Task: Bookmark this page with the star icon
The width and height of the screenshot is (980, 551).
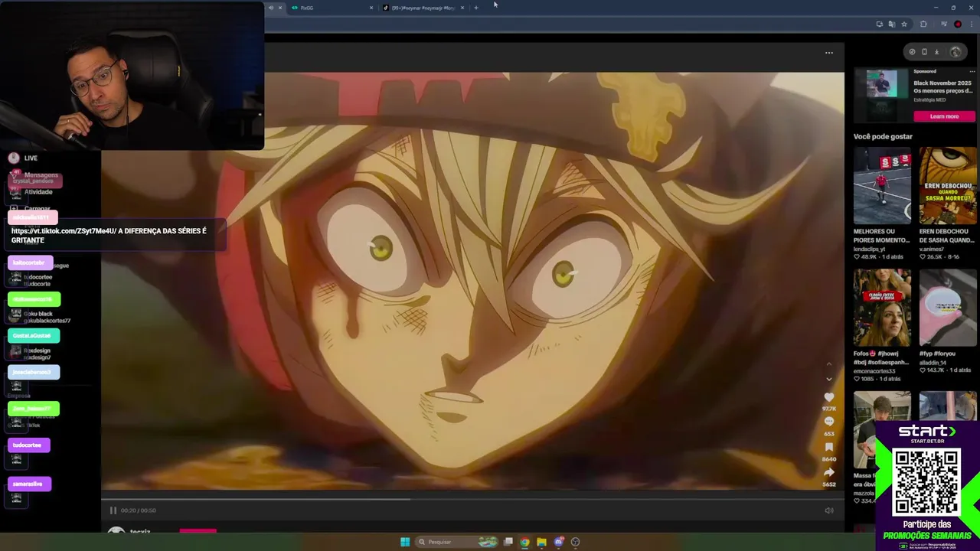Action: 903,24
